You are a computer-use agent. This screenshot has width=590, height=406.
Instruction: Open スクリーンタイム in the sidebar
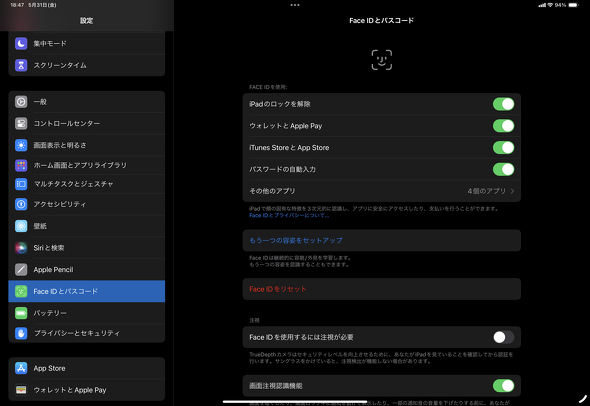tap(87, 65)
